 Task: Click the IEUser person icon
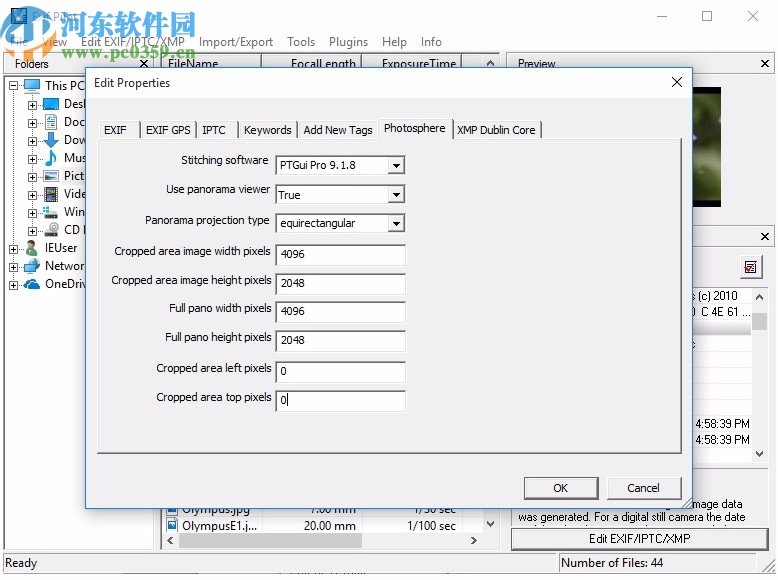tap(32, 248)
